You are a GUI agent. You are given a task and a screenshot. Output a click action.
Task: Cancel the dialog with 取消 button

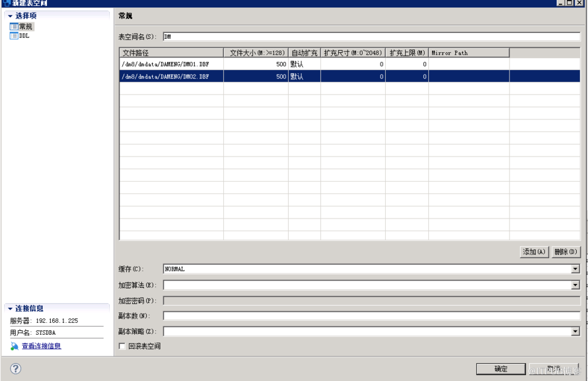coord(554,369)
